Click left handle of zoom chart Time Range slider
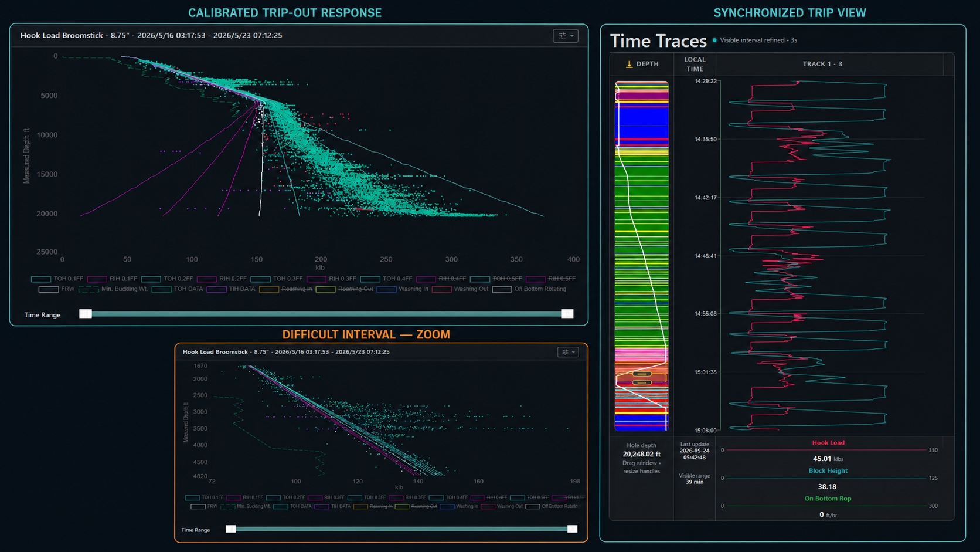This screenshot has height=552, width=980. (231, 529)
